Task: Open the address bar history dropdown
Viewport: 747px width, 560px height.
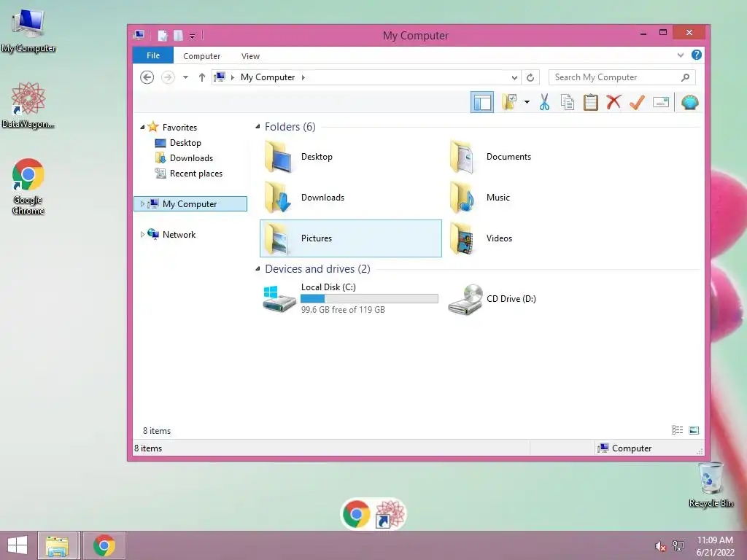Action: point(514,77)
